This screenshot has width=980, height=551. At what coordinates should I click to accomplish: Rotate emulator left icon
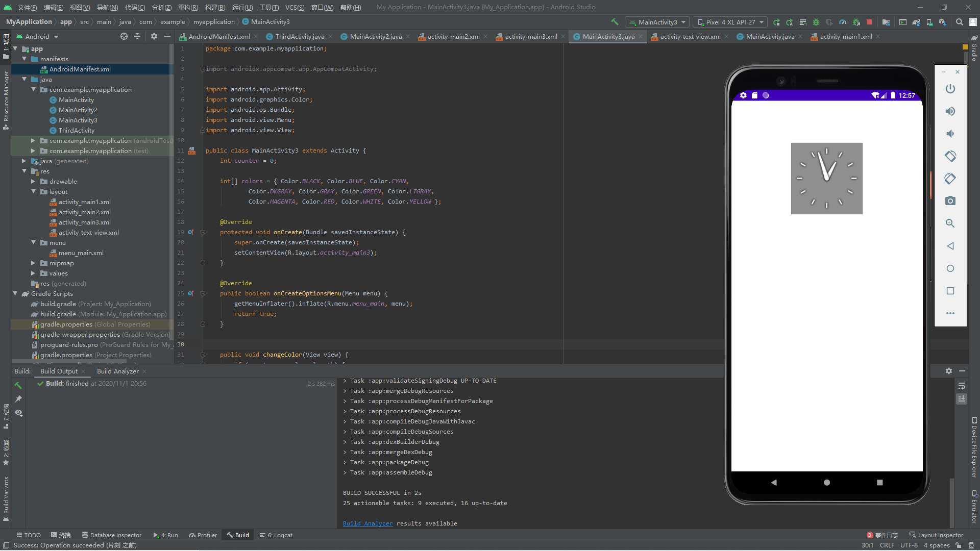[950, 156]
